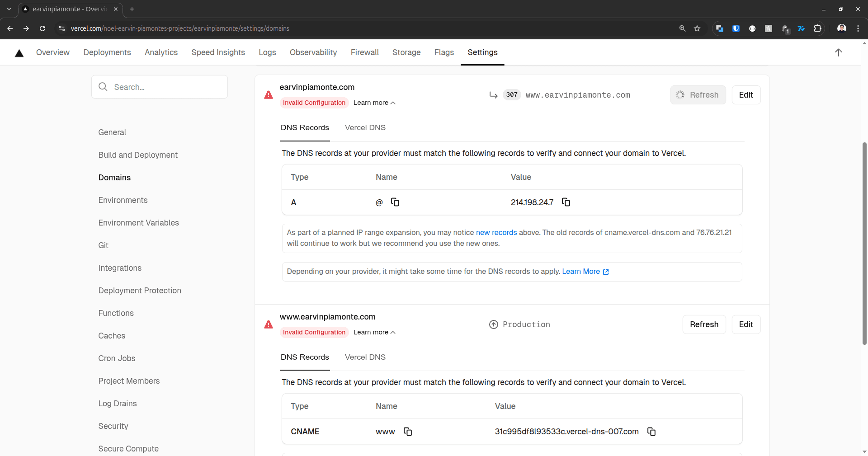868x456 pixels.
Task: Open the new records link
Action: 496,233
